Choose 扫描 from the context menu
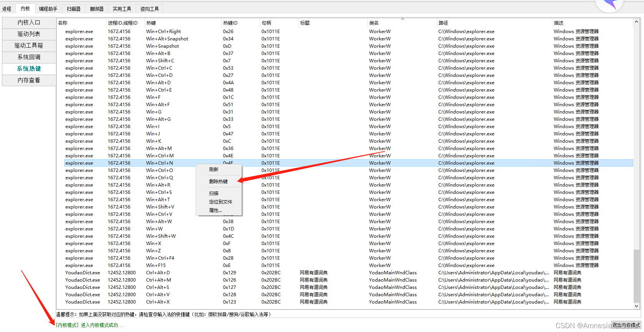The image size is (644, 332). 219,193
